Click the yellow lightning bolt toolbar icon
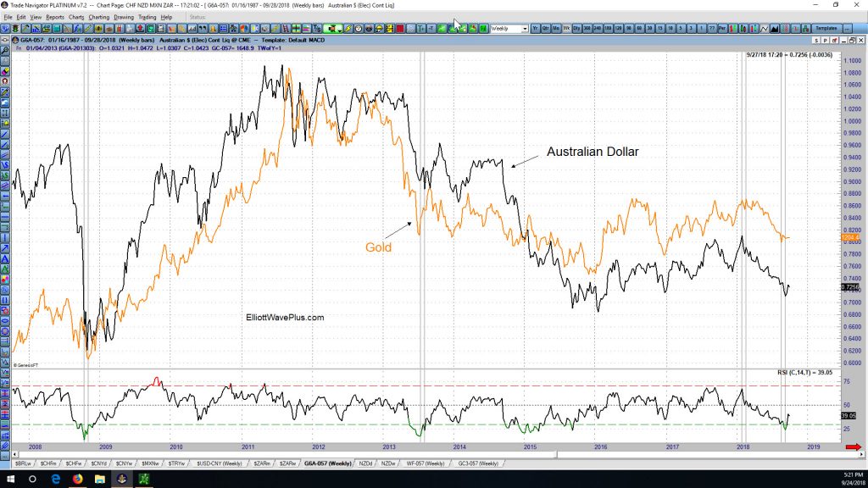The width and height of the screenshot is (868, 488). pos(348,28)
